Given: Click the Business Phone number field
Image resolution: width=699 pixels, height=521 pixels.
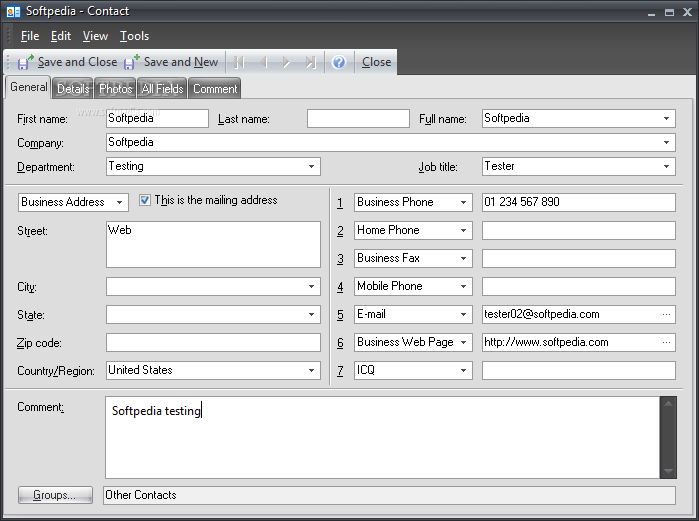Looking at the screenshot, I should pos(579,202).
